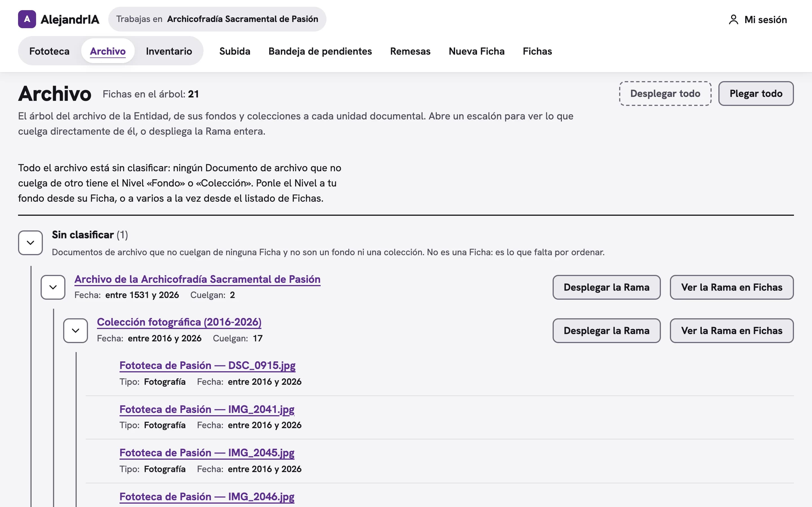This screenshot has height=507, width=812.
Task: Open the Subida menu item
Action: point(235,51)
